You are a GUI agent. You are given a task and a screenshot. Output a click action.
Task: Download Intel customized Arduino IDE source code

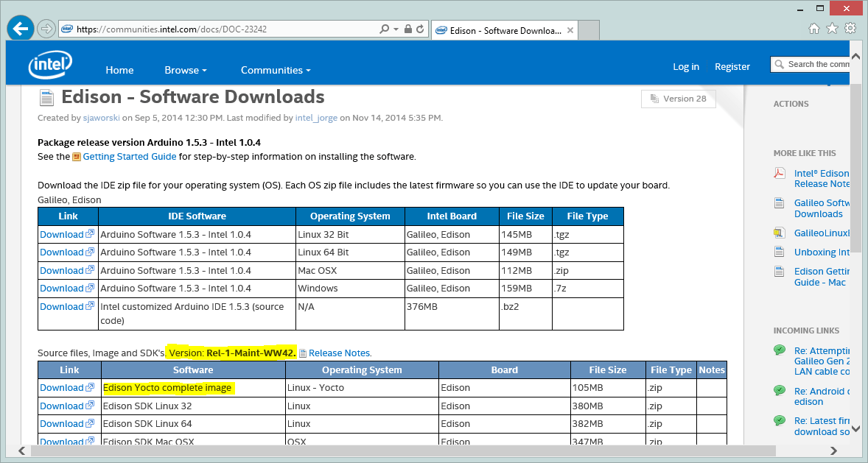coord(67,306)
